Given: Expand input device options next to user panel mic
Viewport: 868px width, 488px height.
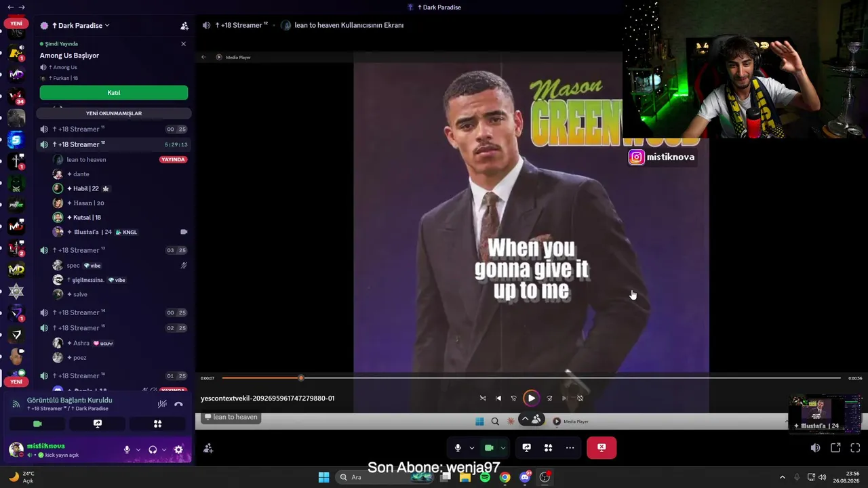Looking at the screenshot, I should (x=138, y=449).
